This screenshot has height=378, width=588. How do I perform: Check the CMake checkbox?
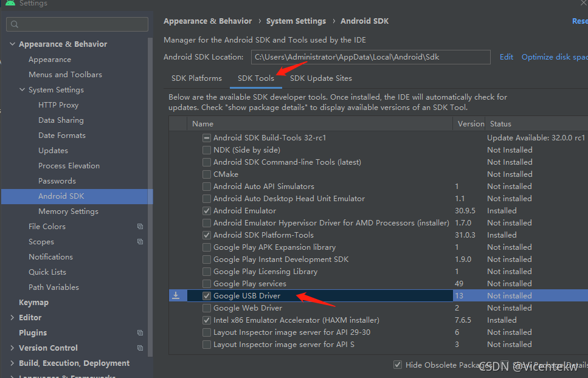point(206,174)
